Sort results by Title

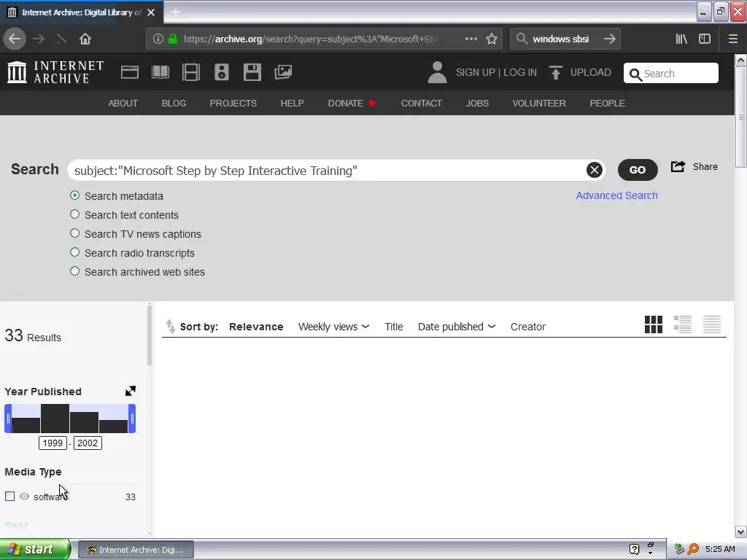coord(393,327)
